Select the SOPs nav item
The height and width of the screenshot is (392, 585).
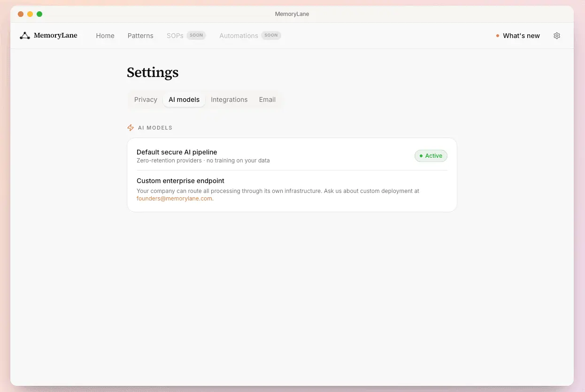pyautogui.click(x=175, y=36)
